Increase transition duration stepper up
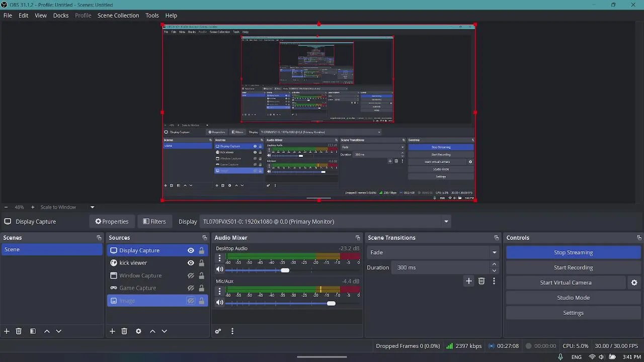 494,264
